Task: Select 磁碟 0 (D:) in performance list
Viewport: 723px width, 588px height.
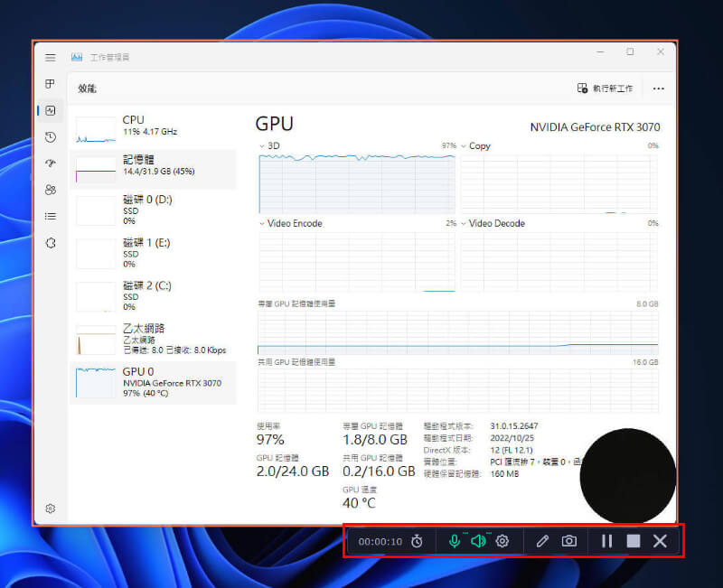Action: click(x=153, y=211)
